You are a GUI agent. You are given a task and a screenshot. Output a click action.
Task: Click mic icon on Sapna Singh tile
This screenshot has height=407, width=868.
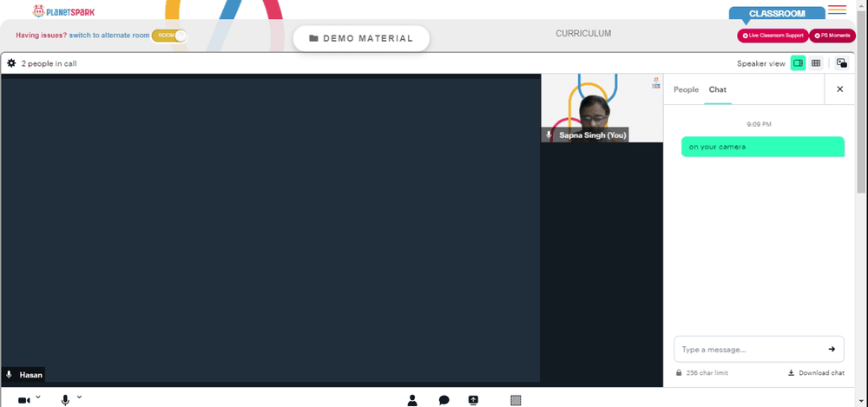[549, 135]
